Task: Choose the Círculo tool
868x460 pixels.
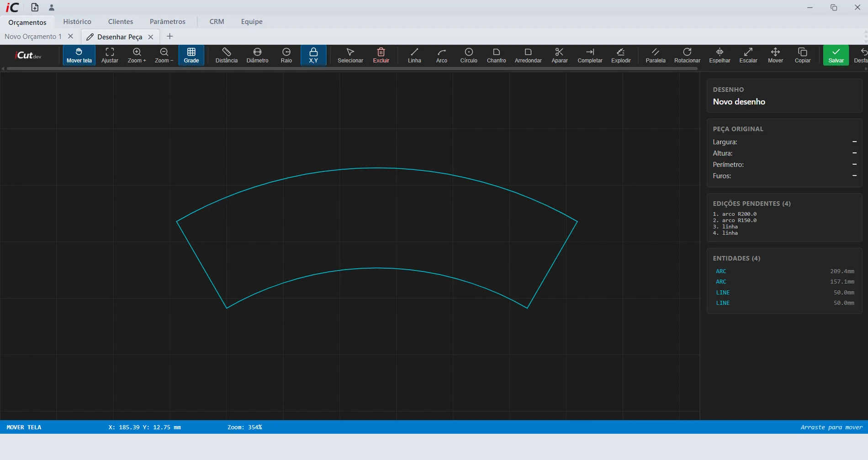Action: [x=469, y=55]
